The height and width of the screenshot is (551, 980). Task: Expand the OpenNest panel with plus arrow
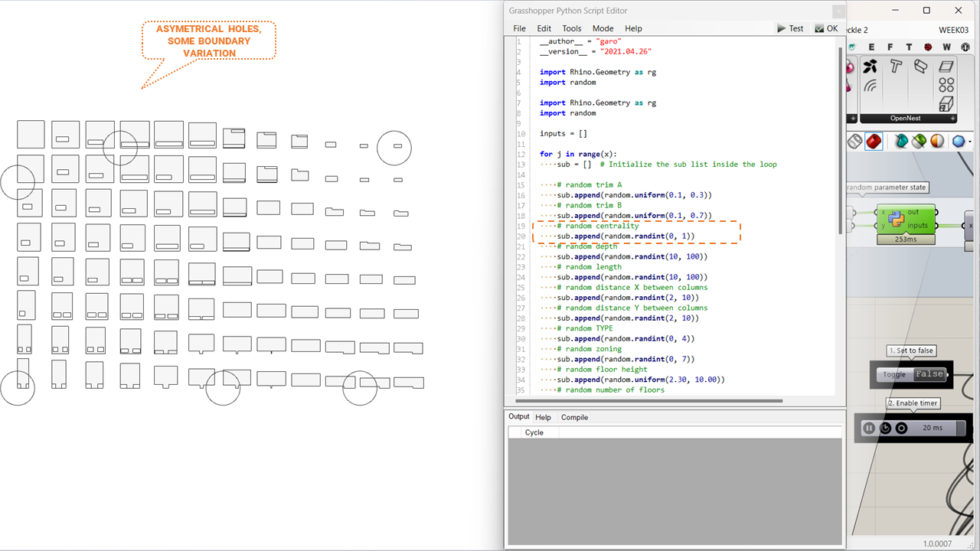pyautogui.click(x=952, y=119)
